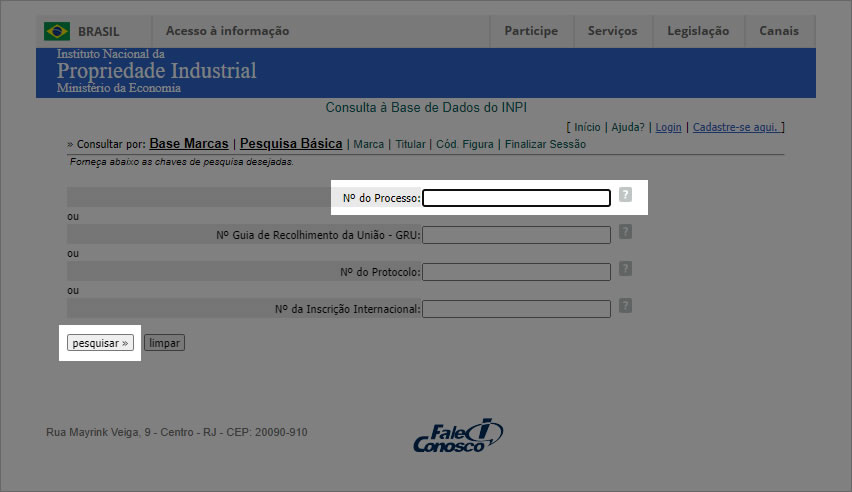
Task: Search by Marca link
Action: [x=368, y=144]
